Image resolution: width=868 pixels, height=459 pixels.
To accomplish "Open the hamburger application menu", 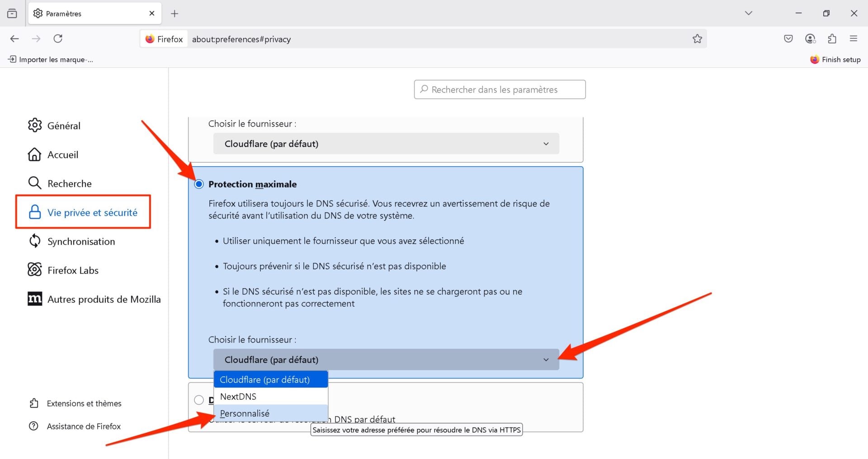I will point(854,39).
